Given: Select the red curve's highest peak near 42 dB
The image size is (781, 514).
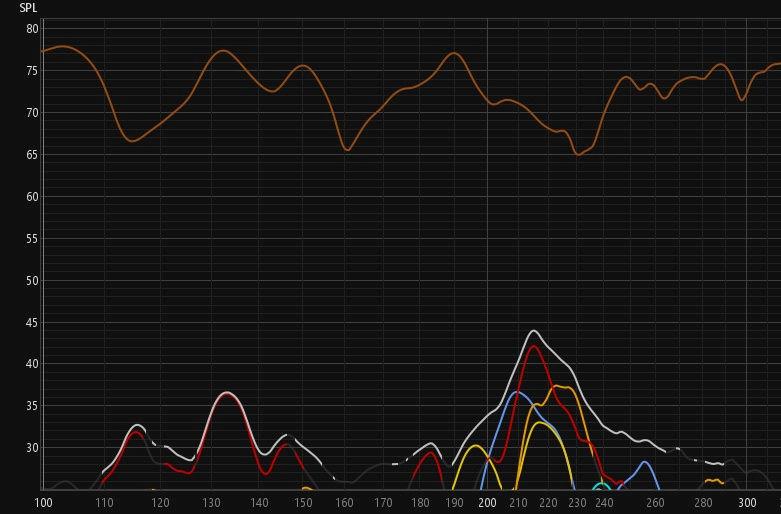Looking at the screenshot, I should [534, 346].
